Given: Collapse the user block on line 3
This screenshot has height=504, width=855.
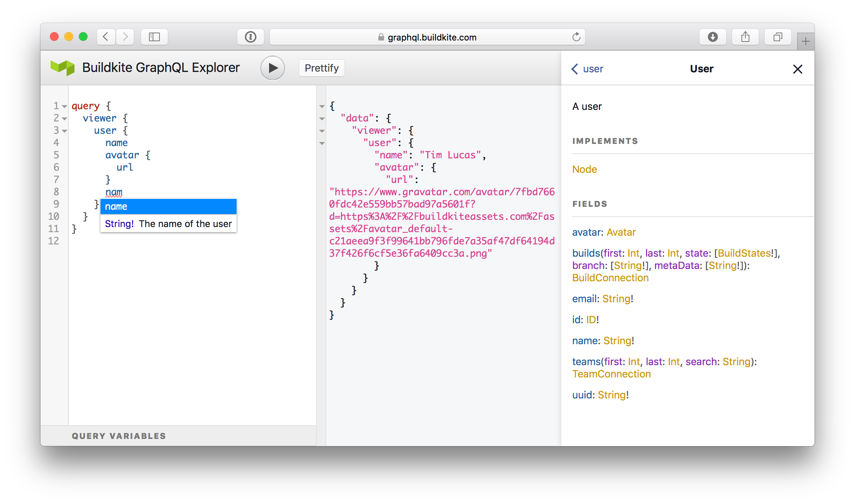Looking at the screenshot, I should [x=64, y=131].
